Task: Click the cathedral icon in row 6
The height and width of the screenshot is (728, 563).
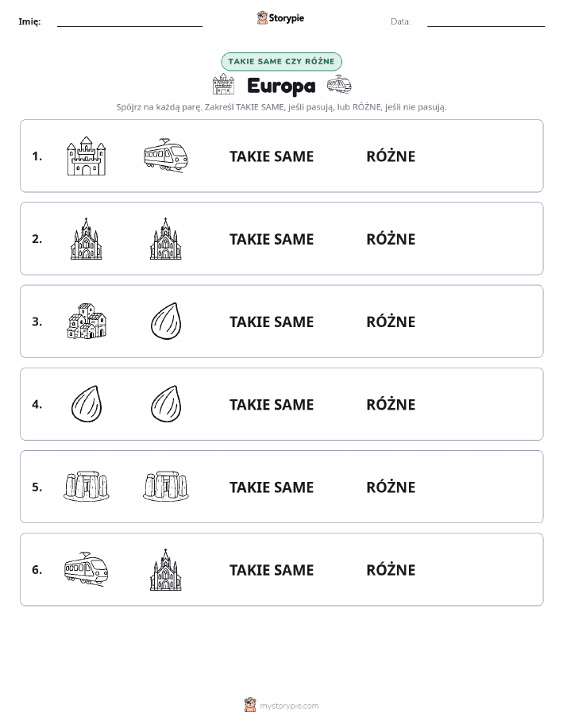Action: [x=166, y=570]
